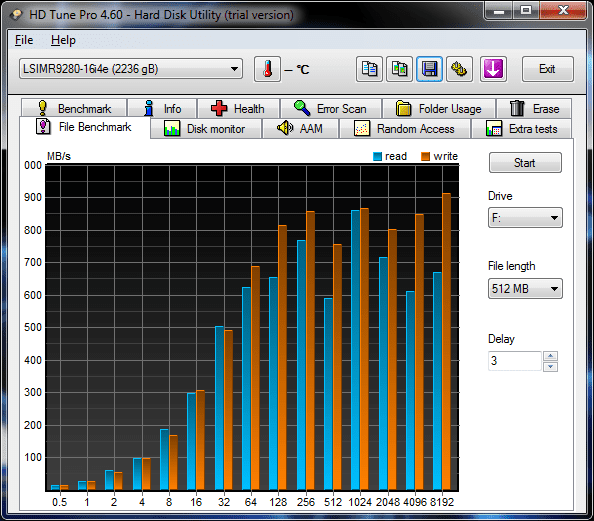This screenshot has width=594, height=521.
Task: Save screenshot with floppy disk icon
Action: click(x=429, y=69)
